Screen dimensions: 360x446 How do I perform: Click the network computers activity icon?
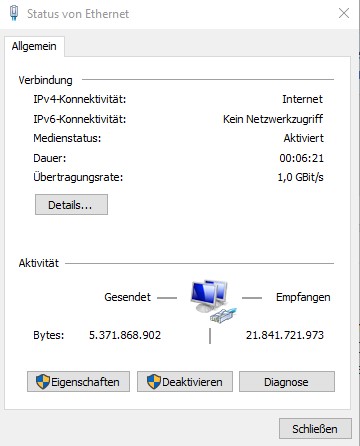point(213,302)
